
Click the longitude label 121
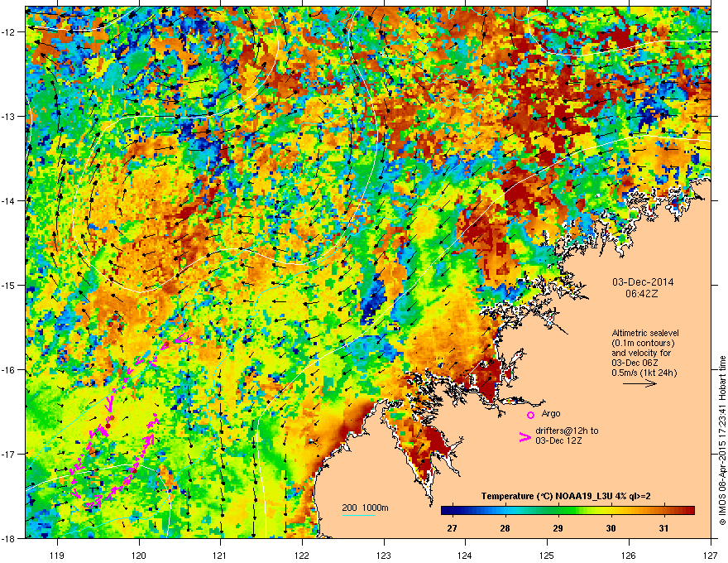pyautogui.click(x=221, y=555)
